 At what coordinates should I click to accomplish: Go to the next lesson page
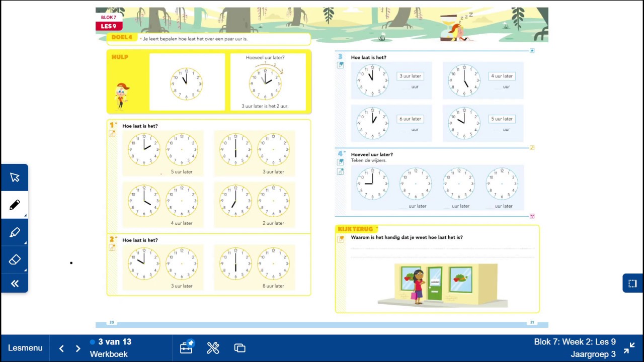78,348
